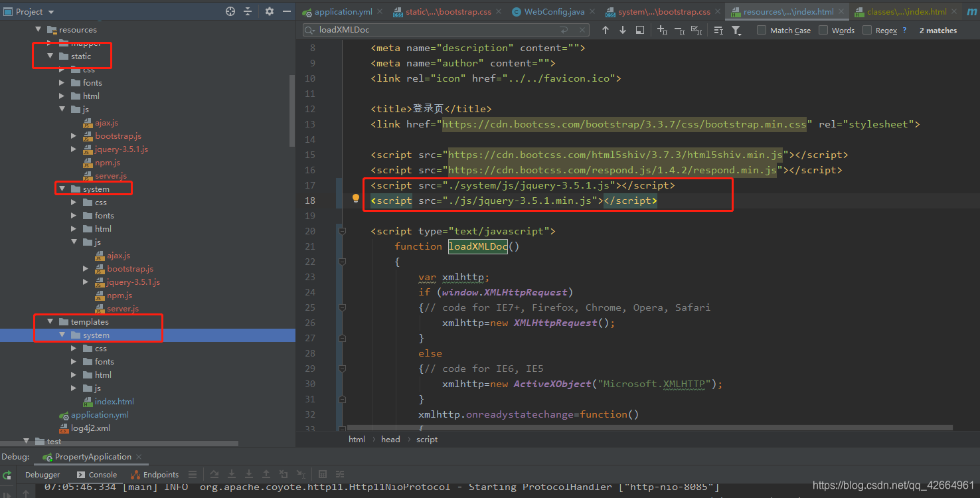Collapse the templates folder
This screenshot has width=980, height=498.
50,322
